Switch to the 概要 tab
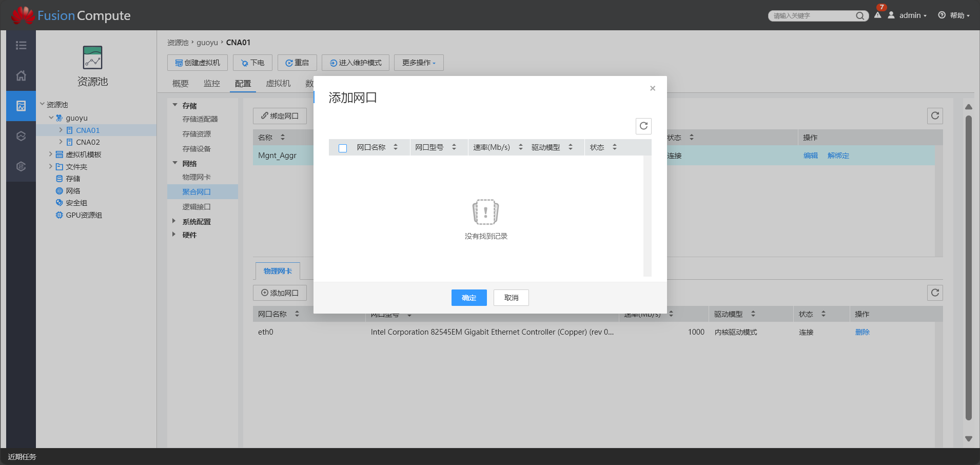 (x=181, y=84)
